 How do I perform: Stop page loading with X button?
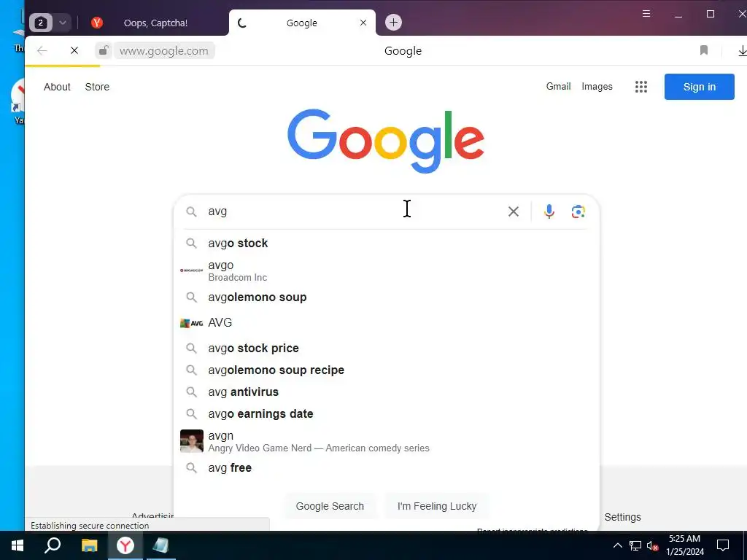74,50
